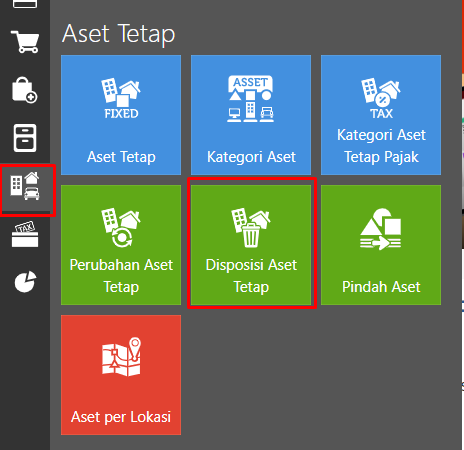Select the filing cabinet sidebar icon

[x=25, y=138]
